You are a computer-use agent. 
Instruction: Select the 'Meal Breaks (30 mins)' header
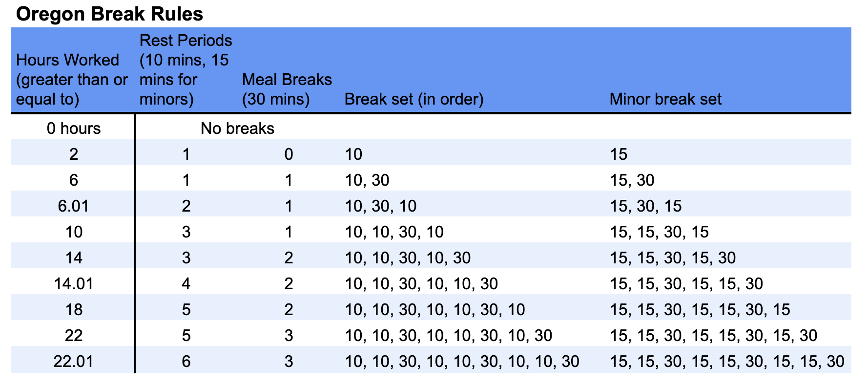point(287,89)
